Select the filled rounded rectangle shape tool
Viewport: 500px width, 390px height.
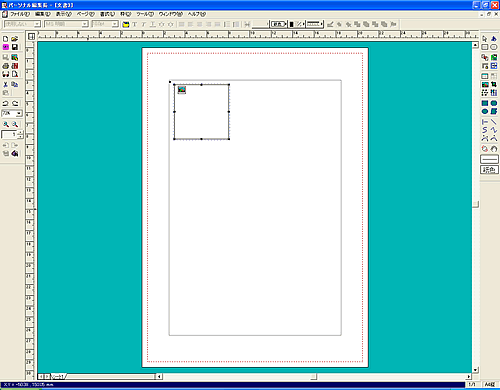(494, 103)
